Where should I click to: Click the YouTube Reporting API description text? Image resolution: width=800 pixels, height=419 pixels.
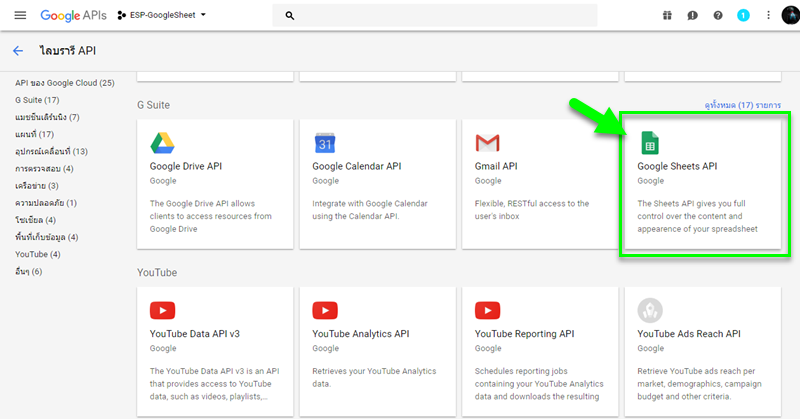point(539,384)
